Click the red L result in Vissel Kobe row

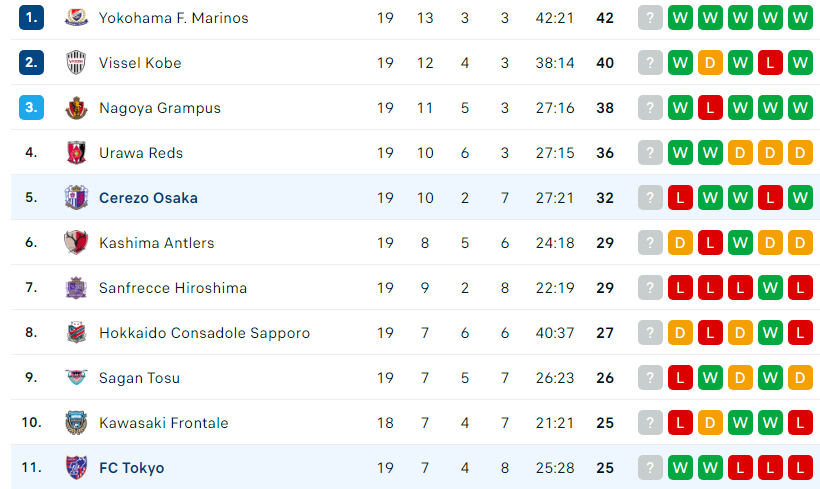[770, 63]
